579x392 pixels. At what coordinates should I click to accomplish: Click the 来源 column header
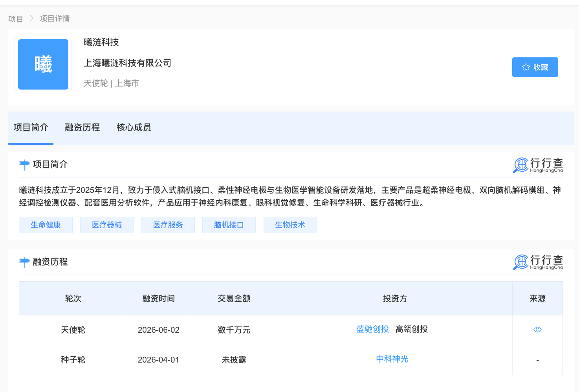pos(537,299)
